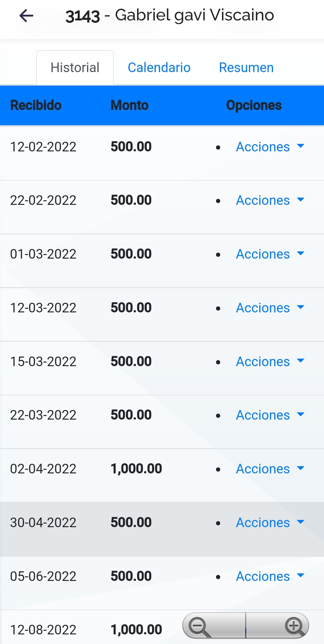Expand Acciones for the 05-06-2022 row
This screenshot has width=324, height=644.
coord(270,576)
